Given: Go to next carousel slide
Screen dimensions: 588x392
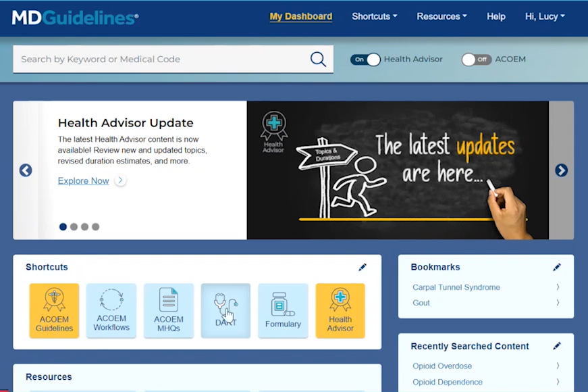Looking at the screenshot, I should click(x=561, y=170).
